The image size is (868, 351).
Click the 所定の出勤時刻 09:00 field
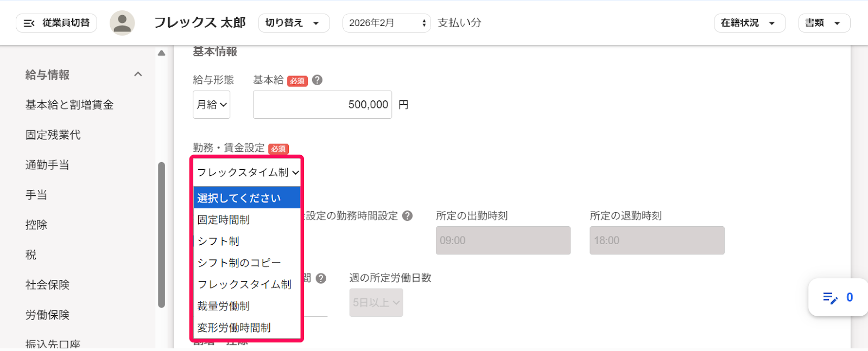pos(503,240)
